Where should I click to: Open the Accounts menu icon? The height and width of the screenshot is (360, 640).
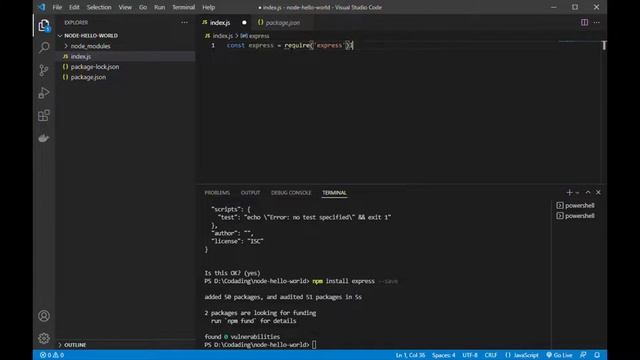coord(44,316)
